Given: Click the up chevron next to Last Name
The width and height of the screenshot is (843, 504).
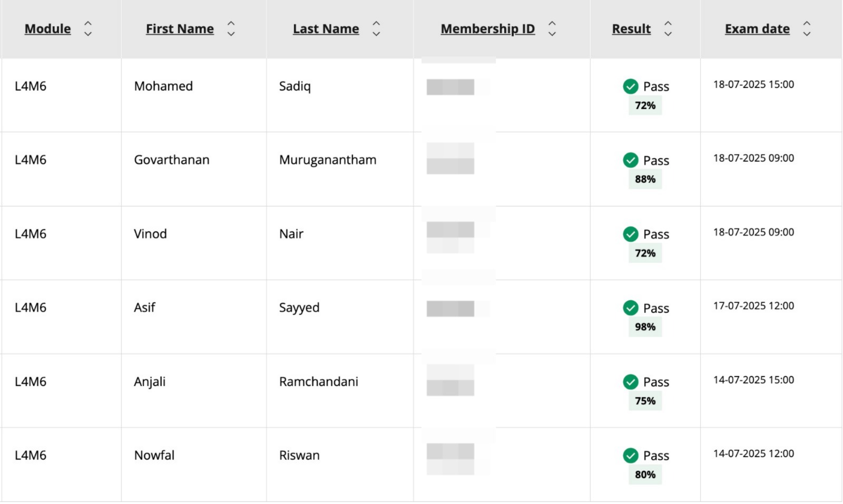Looking at the screenshot, I should point(376,23).
